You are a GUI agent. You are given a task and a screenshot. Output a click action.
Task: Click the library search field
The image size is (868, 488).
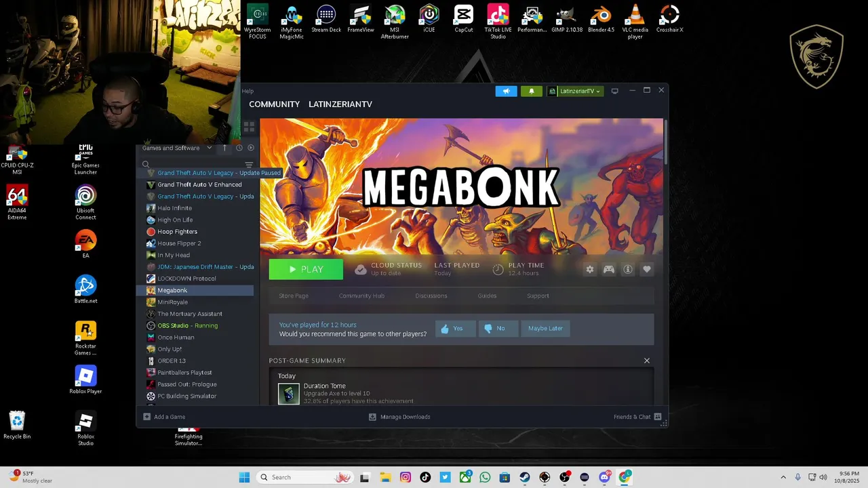click(192, 164)
